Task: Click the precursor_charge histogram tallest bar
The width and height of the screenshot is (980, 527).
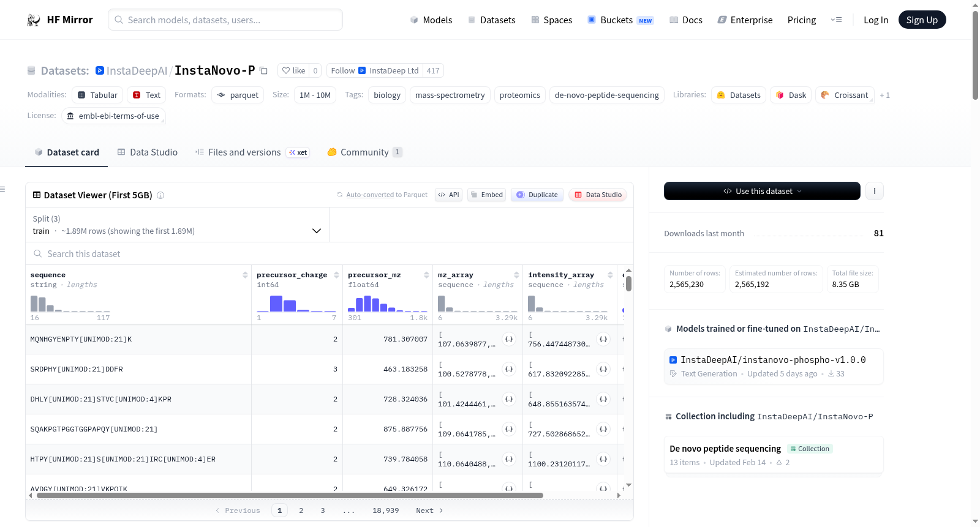Action: point(276,304)
